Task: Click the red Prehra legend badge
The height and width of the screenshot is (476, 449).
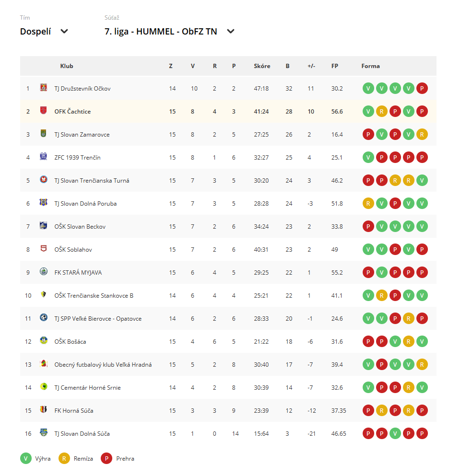Action: click(x=106, y=458)
